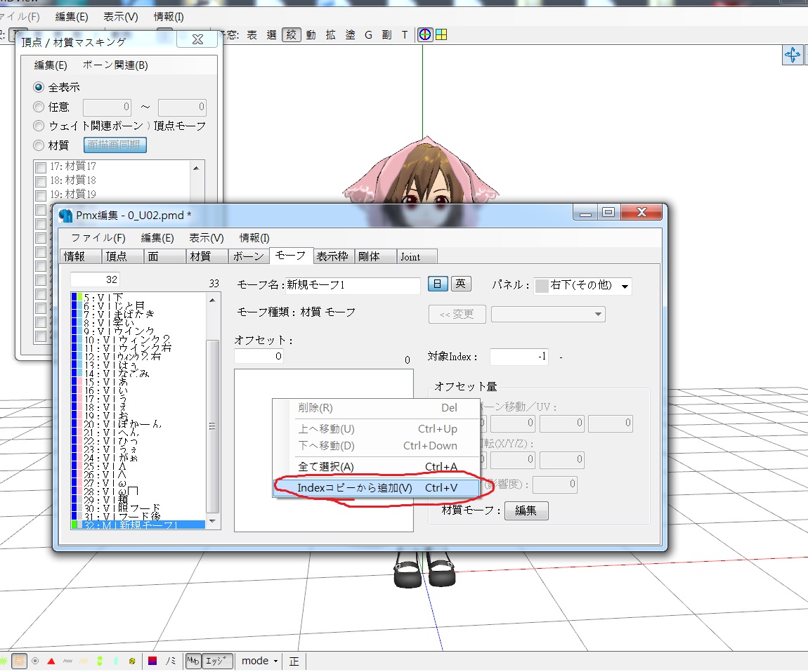The image size is (808, 672).
Task: Choose Indexコピーから追加(V) from context menu
Action: pyautogui.click(x=377, y=487)
